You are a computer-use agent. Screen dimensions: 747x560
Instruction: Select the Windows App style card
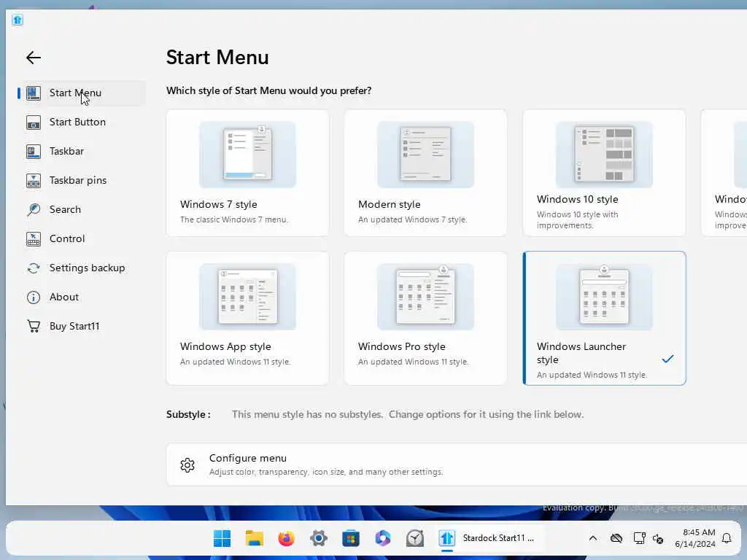coord(247,318)
